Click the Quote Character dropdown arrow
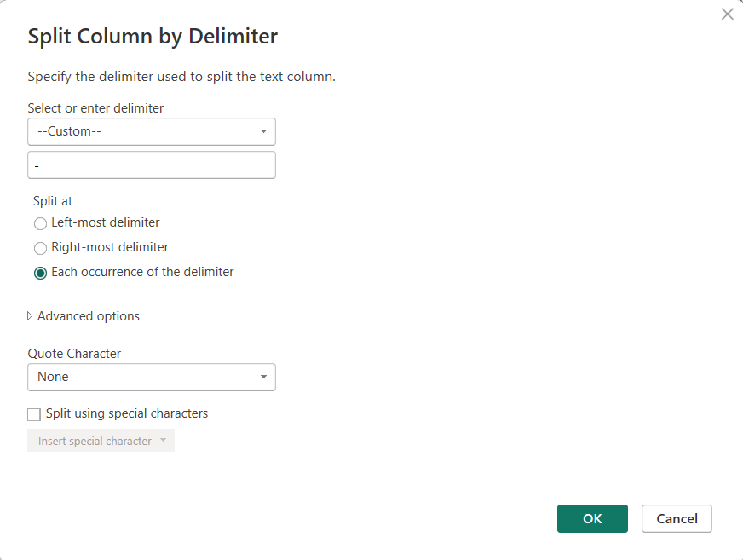Image resolution: width=743 pixels, height=560 pixels. click(263, 377)
